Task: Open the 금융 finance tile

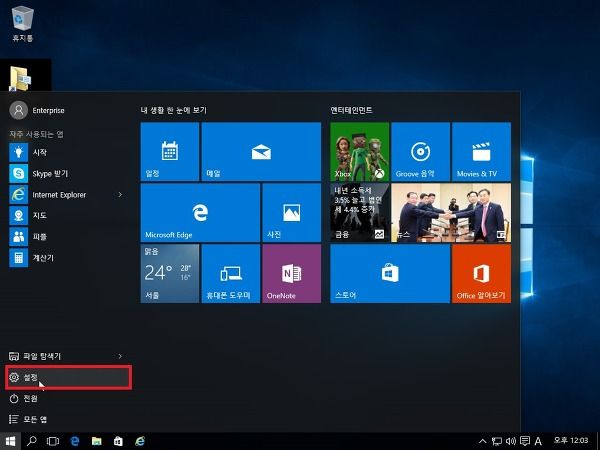Action: 359,212
